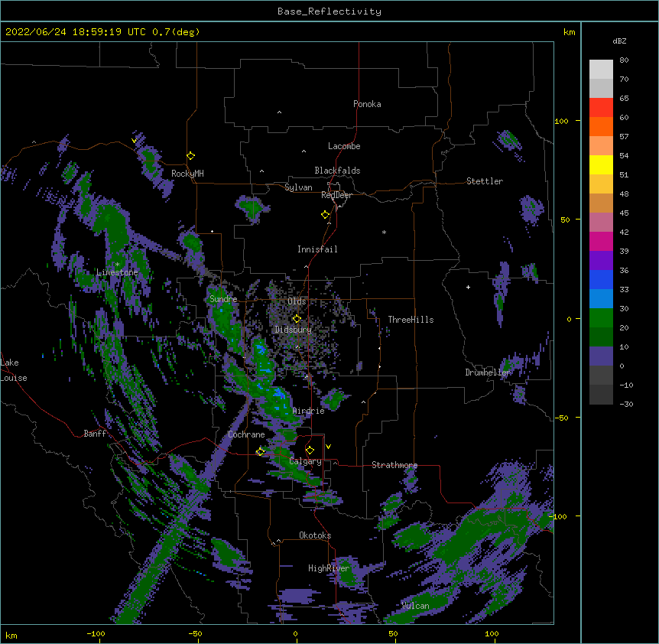
Task: Click the Okotoks town label
Action: coord(315,535)
